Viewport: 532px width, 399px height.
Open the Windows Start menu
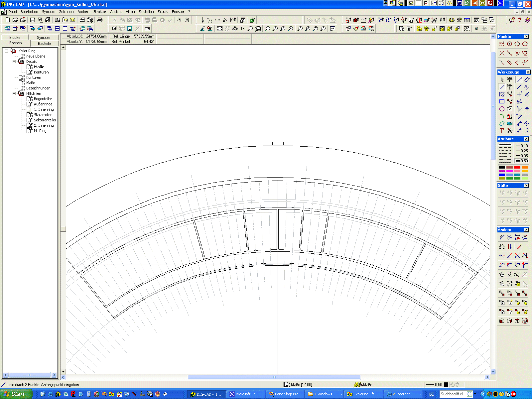point(16,394)
